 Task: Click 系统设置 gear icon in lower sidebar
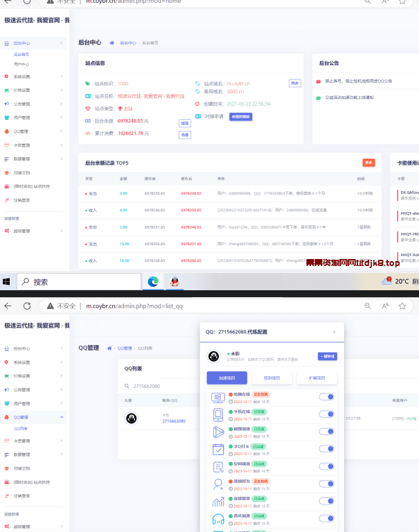click(6, 362)
